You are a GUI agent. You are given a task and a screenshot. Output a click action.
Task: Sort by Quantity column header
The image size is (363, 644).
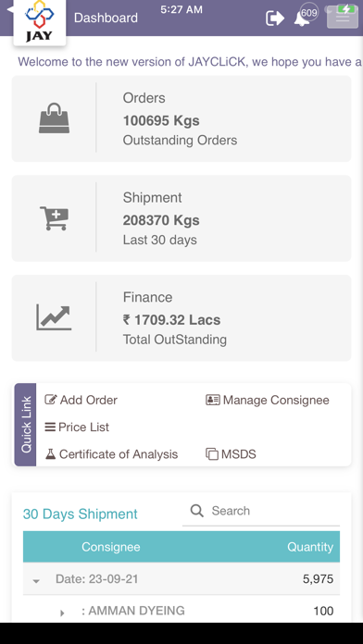310,547
